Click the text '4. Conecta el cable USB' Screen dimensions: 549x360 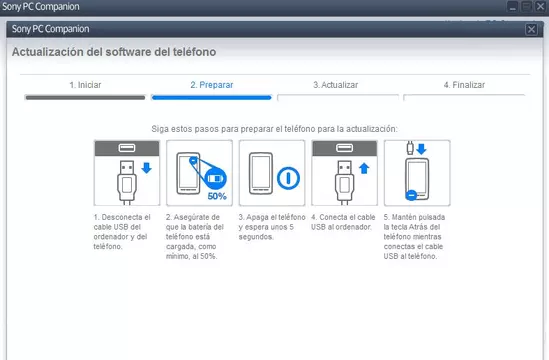pyautogui.click(x=343, y=222)
